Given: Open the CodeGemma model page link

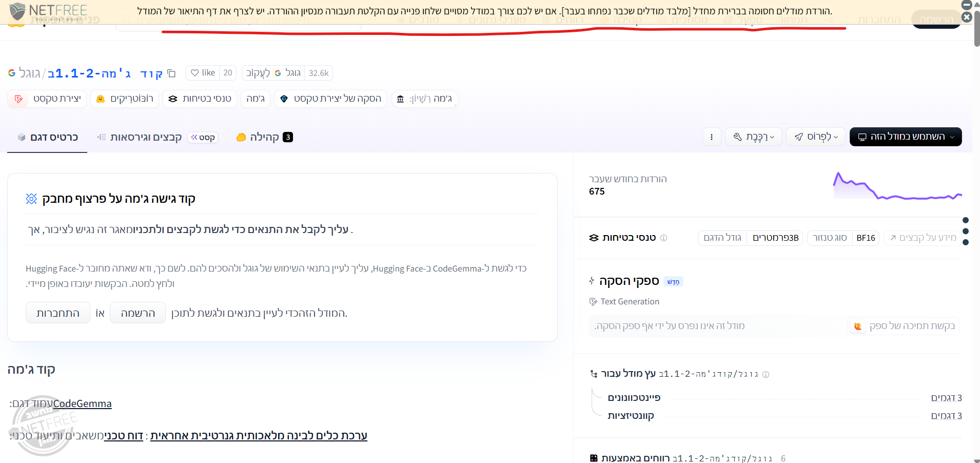Looking at the screenshot, I should pyautogui.click(x=82, y=403).
